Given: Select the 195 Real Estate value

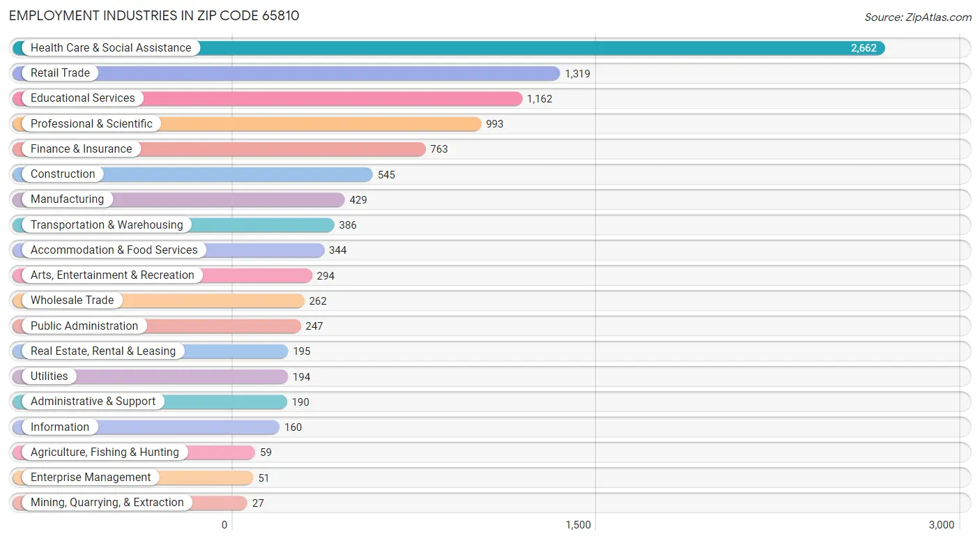Looking at the screenshot, I should pyautogui.click(x=302, y=351).
